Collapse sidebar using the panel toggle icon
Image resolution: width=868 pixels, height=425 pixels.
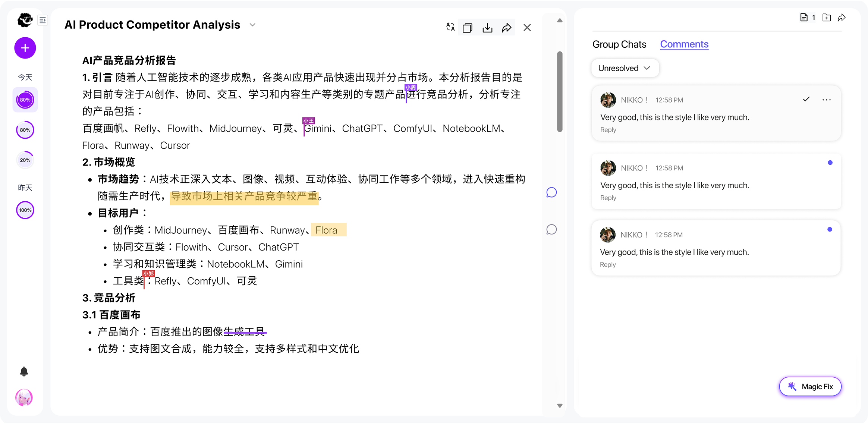click(x=43, y=20)
